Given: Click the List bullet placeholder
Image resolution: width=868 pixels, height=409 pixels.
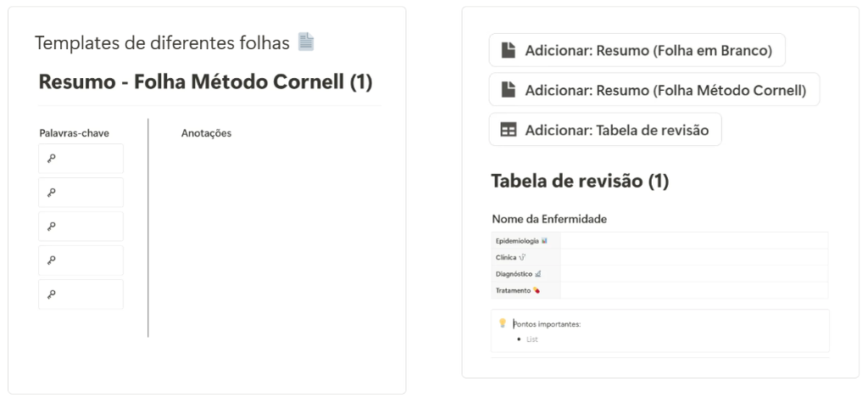Looking at the screenshot, I should coord(532,339).
